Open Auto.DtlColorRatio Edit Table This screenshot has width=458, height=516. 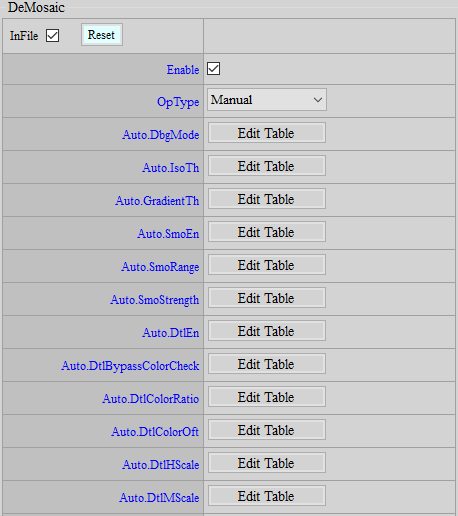tap(267, 397)
